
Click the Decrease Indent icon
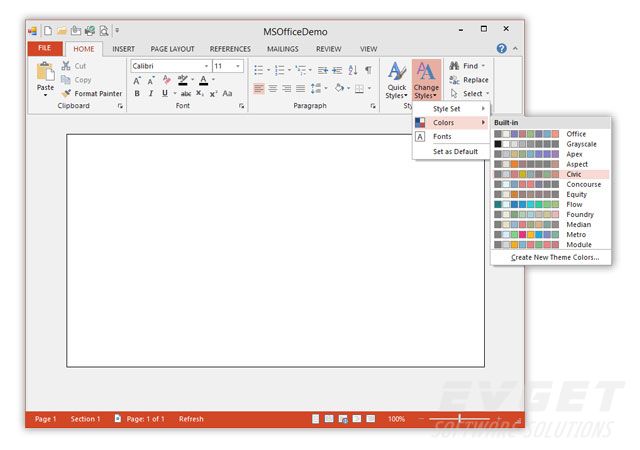click(322, 70)
